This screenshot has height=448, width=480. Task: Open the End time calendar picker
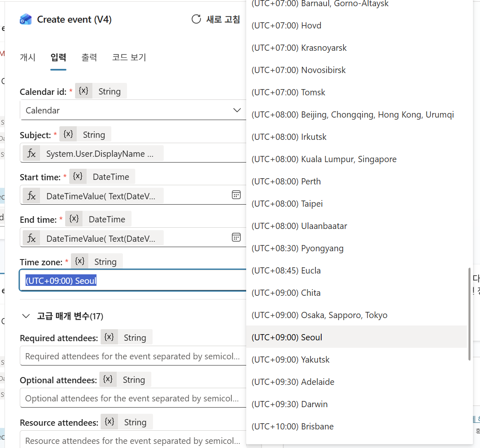tap(236, 237)
